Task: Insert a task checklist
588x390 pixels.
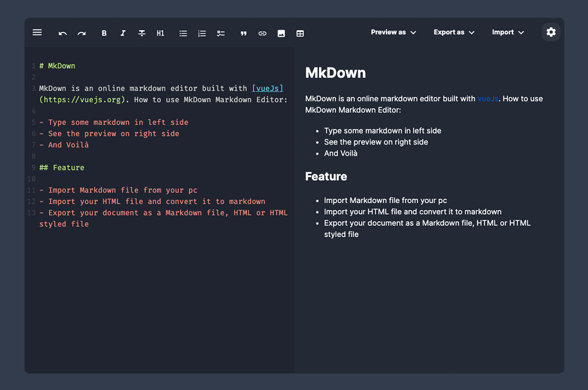Action: point(220,33)
